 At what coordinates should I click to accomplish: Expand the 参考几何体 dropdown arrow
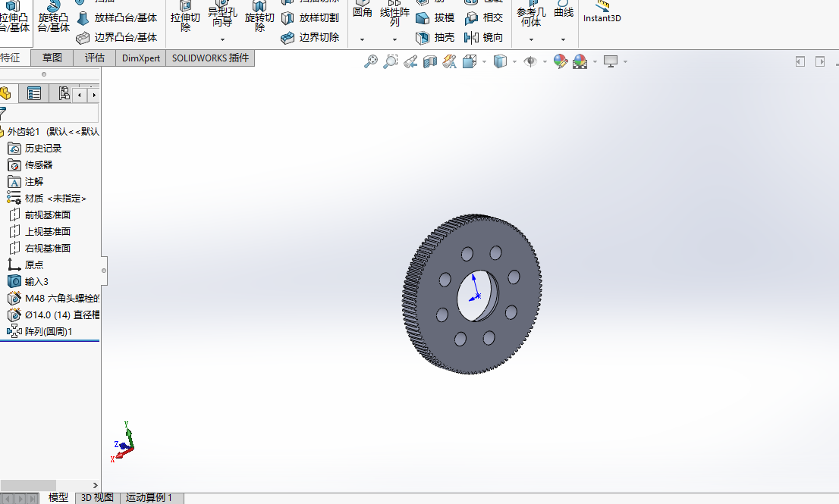point(531,39)
